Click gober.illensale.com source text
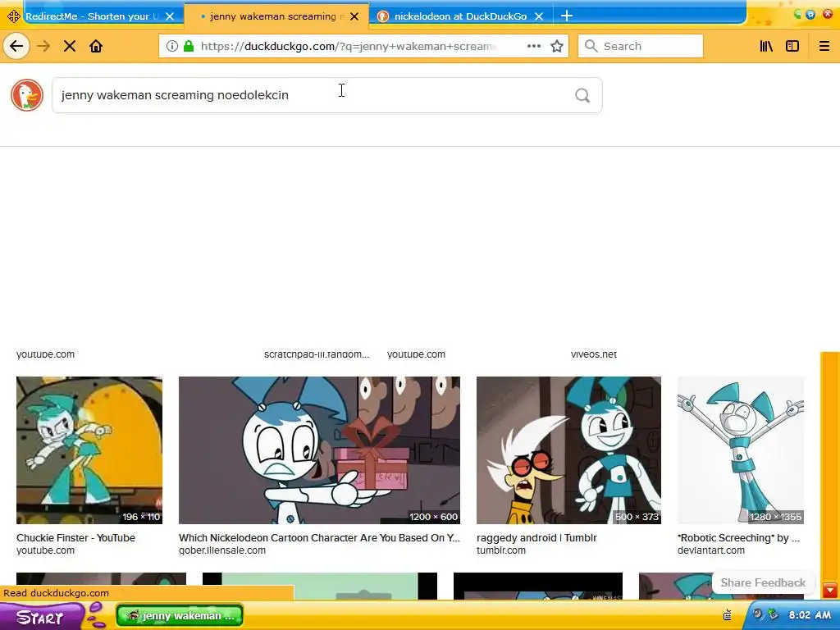840x630 pixels. pos(221,550)
